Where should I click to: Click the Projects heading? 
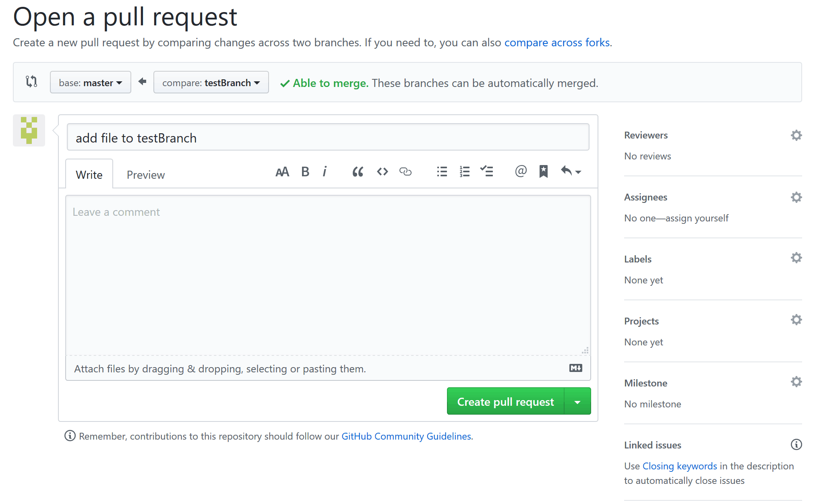pyautogui.click(x=641, y=321)
